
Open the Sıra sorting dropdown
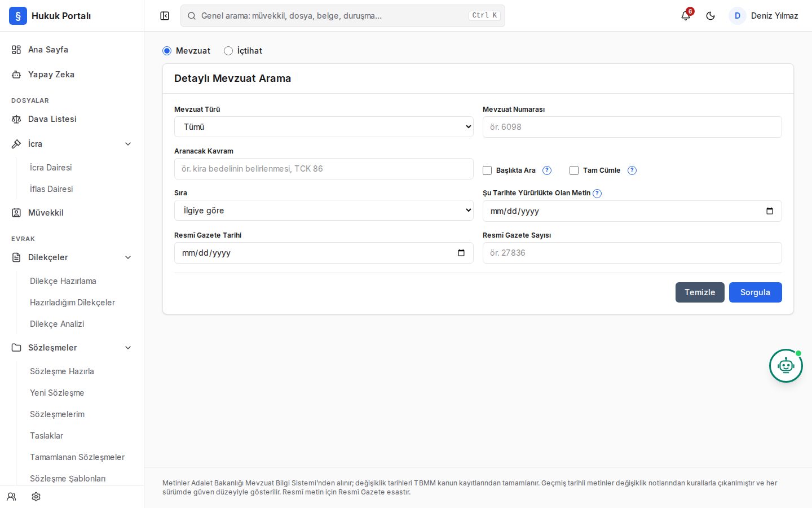click(x=324, y=211)
